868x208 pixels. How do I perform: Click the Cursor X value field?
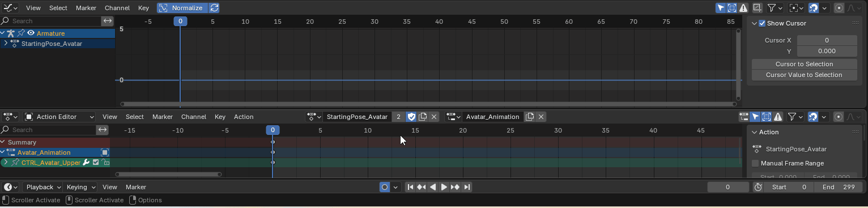(x=827, y=40)
